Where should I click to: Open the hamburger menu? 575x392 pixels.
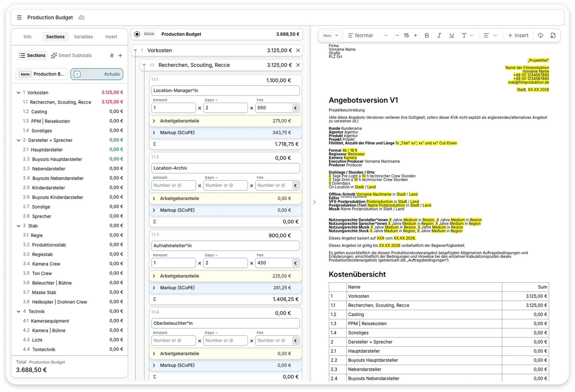coord(19,17)
